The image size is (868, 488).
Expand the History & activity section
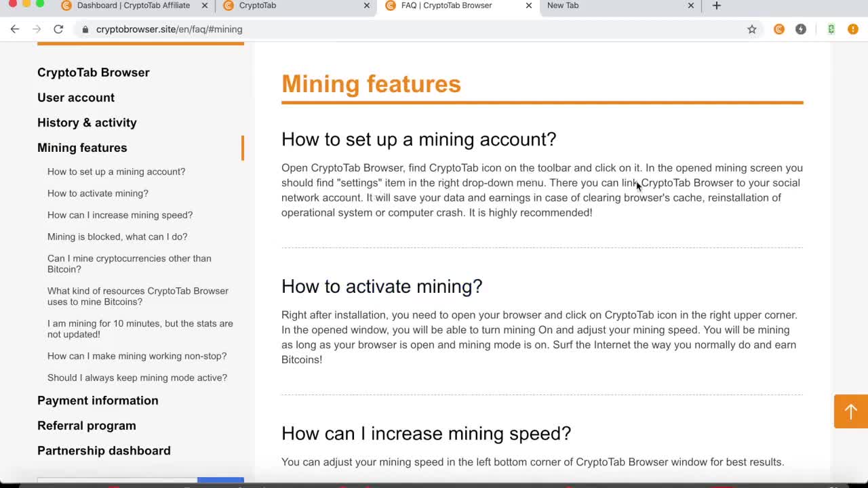pos(87,123)
